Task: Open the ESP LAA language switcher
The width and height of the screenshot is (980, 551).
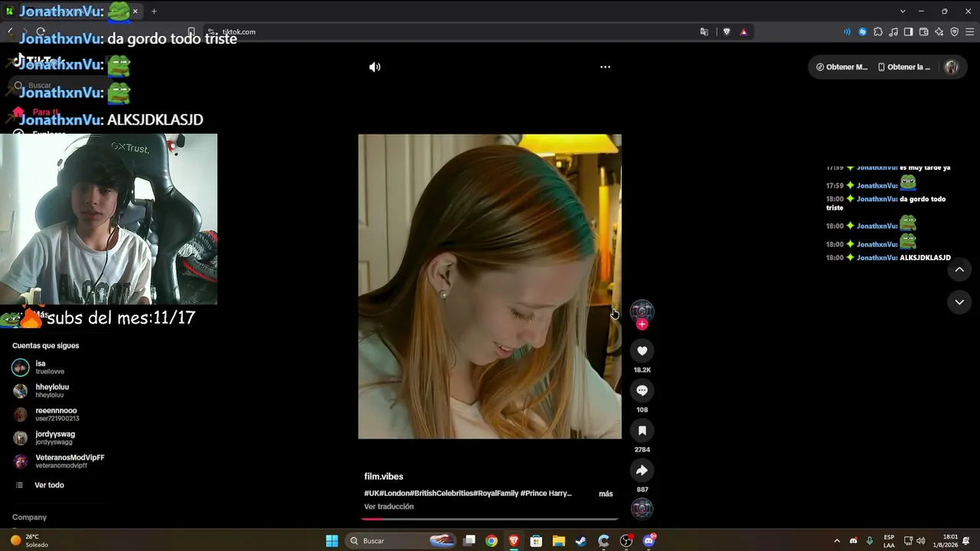Action: click(889, 541)
